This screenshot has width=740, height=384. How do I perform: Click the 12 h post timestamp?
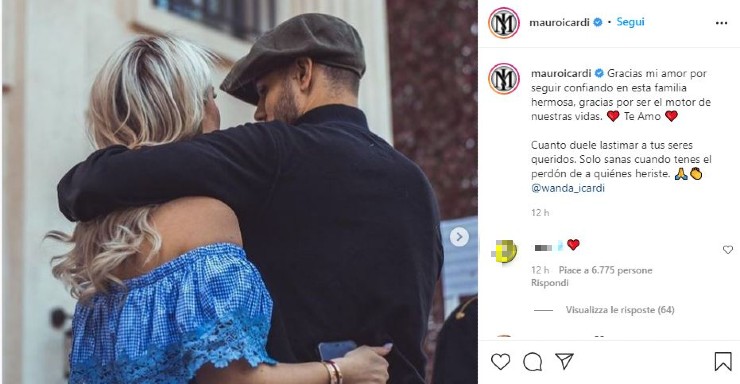pyautogui.click(x=540, y=213)
